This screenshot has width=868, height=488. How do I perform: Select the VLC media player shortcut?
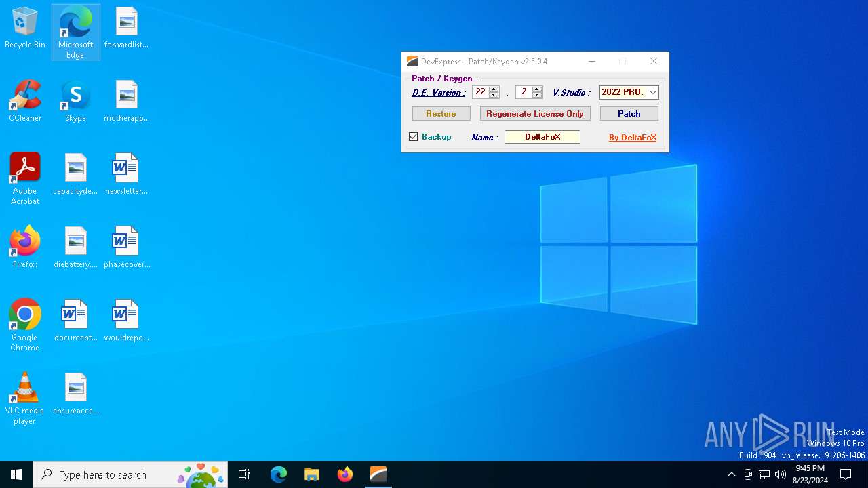coord(25,399)
